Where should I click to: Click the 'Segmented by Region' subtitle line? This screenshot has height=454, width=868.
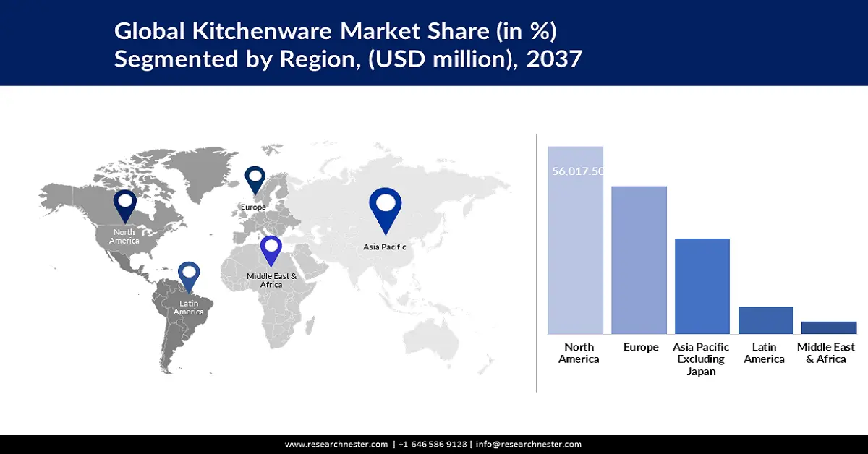348,59
